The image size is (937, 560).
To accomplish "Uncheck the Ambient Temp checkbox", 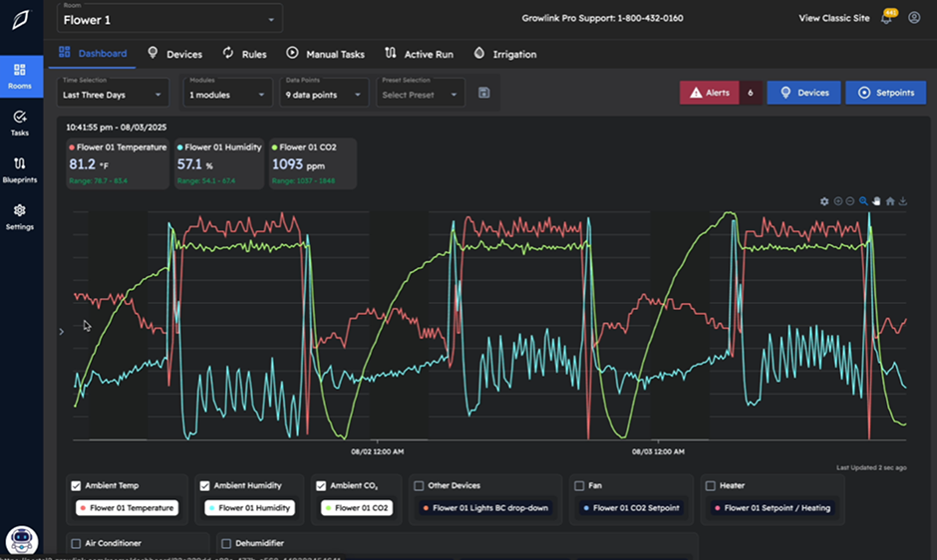I will [x=76, y=486].
